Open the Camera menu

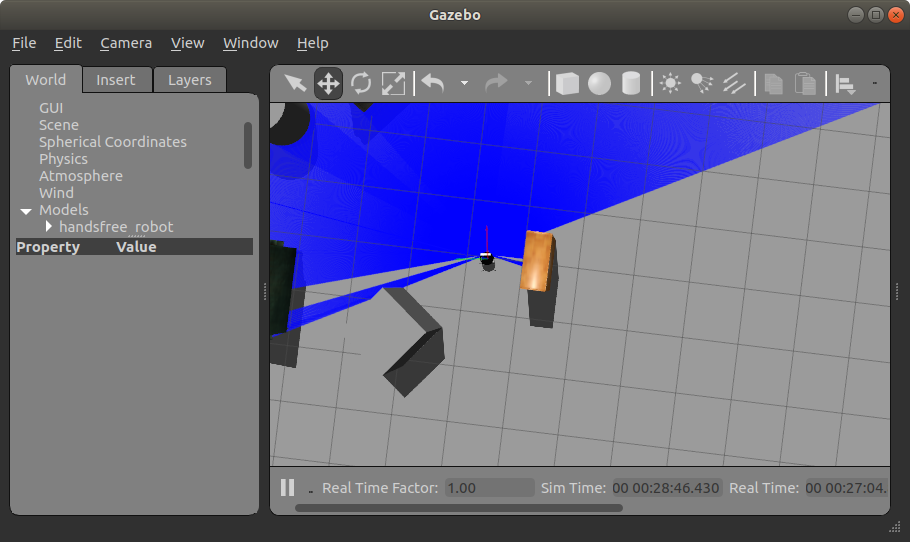pyautogui.click(x=126, y=43)
